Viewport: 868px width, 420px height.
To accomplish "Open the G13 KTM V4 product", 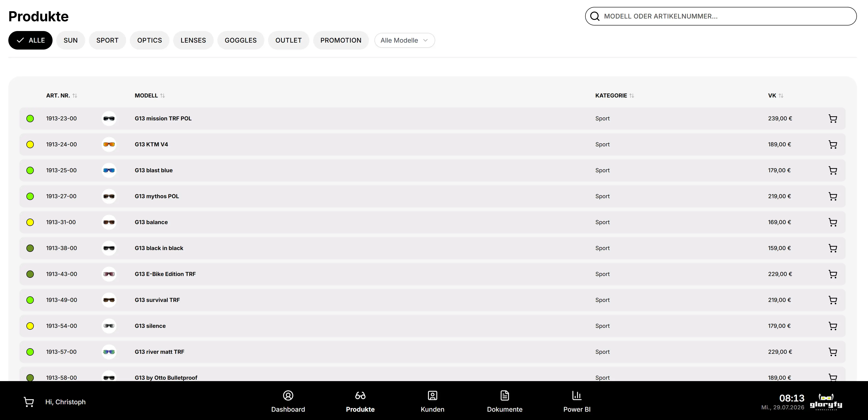I will 151,145.
